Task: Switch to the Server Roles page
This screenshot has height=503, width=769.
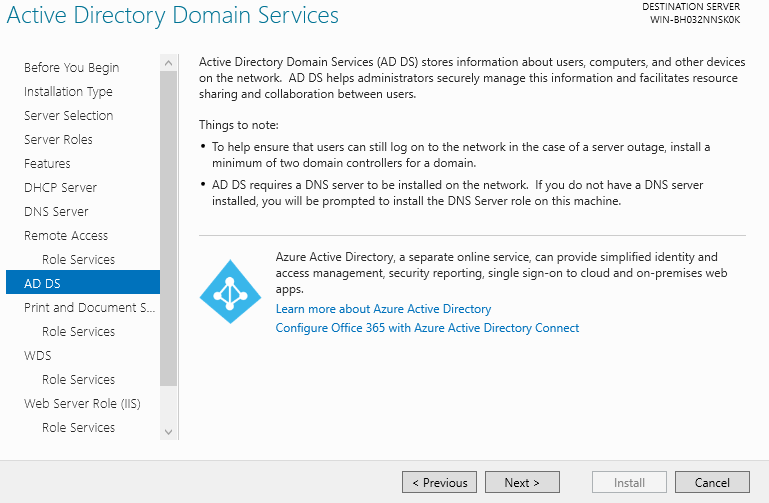Action: coord(58,140)
